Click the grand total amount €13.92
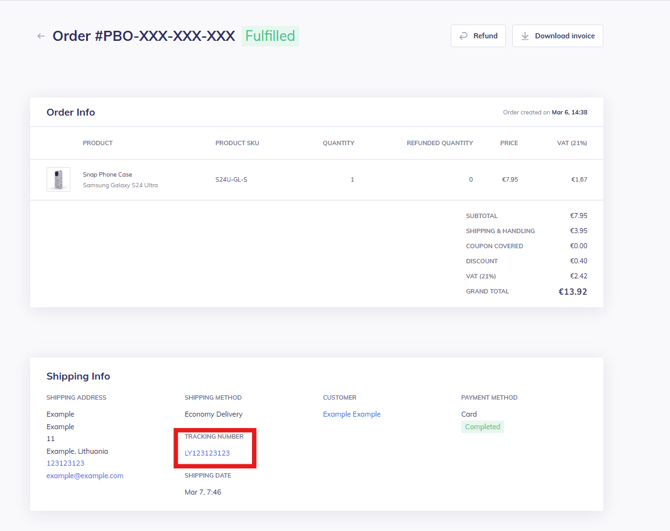The height and width of the screenshot is (531, 670). pos(572,292)
